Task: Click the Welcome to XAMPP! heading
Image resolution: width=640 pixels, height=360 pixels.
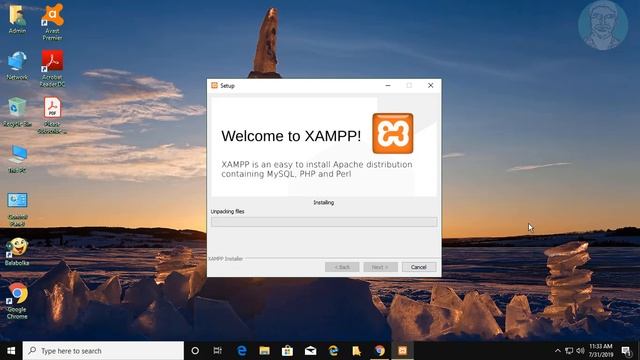Action: tap(291, 136)
